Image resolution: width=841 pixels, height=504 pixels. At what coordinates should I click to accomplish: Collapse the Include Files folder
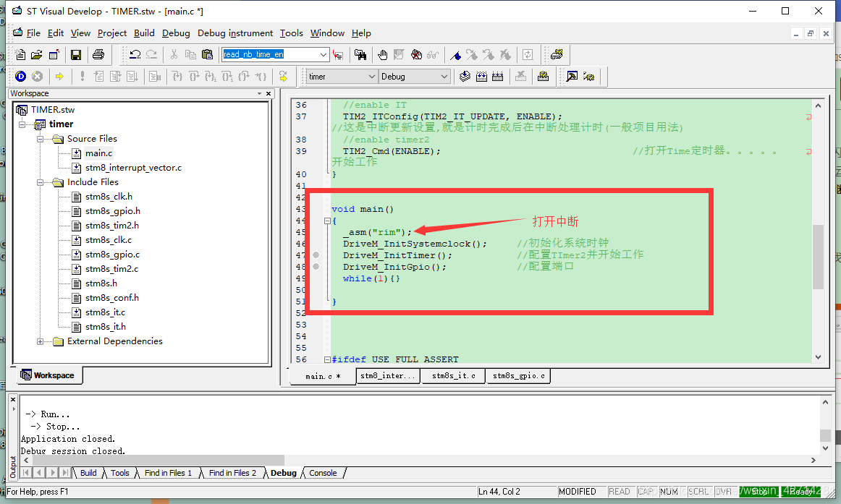(40, 182)
